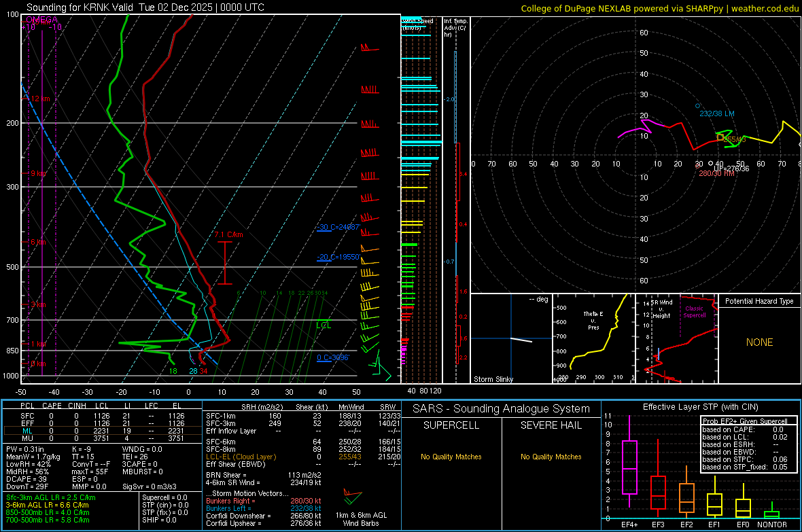The height and width of the screenshot is (532, 802).
Task: Select the green LCL marker label
Action: tap(324, 325)
